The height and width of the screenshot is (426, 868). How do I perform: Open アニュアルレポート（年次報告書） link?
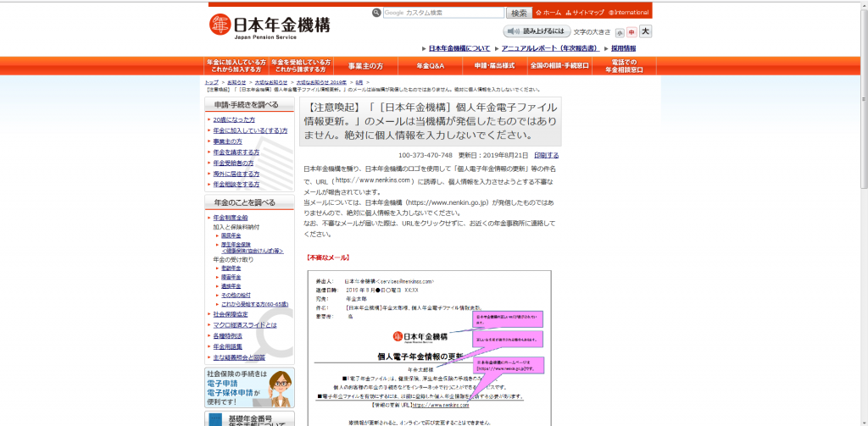pyautogui.click(x=550, y=48)
